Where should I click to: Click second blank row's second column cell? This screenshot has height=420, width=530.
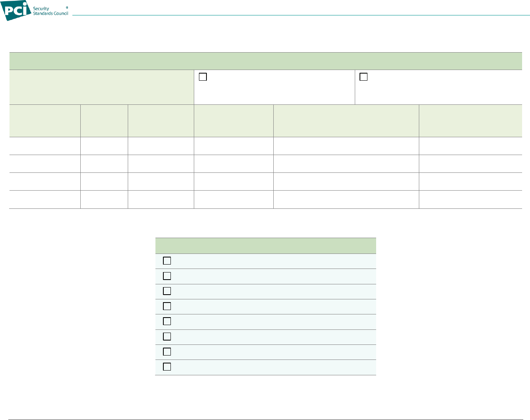click(x=104, y=164)
